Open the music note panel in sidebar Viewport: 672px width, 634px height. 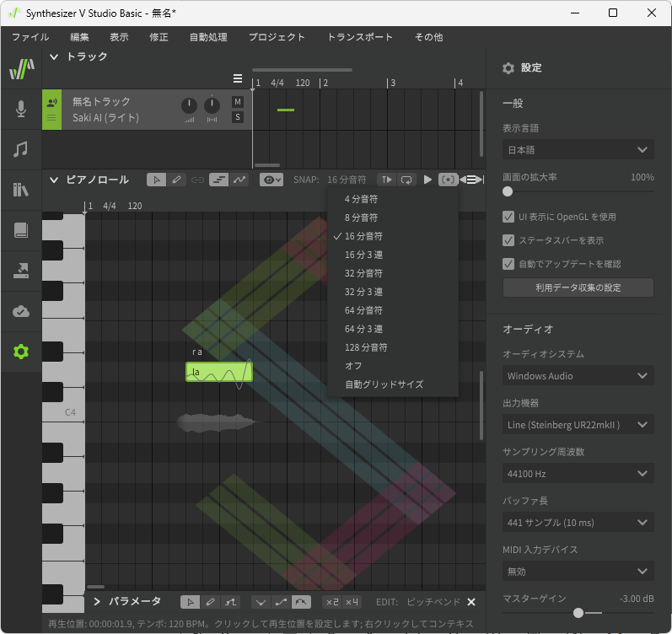[21, 149]
